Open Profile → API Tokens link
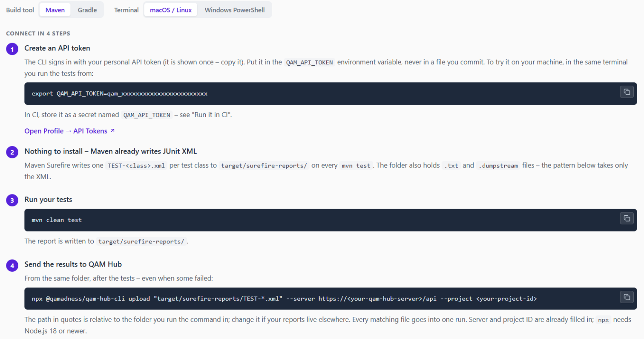This screenshot has width=644, height=339. [x=70, y=131]
